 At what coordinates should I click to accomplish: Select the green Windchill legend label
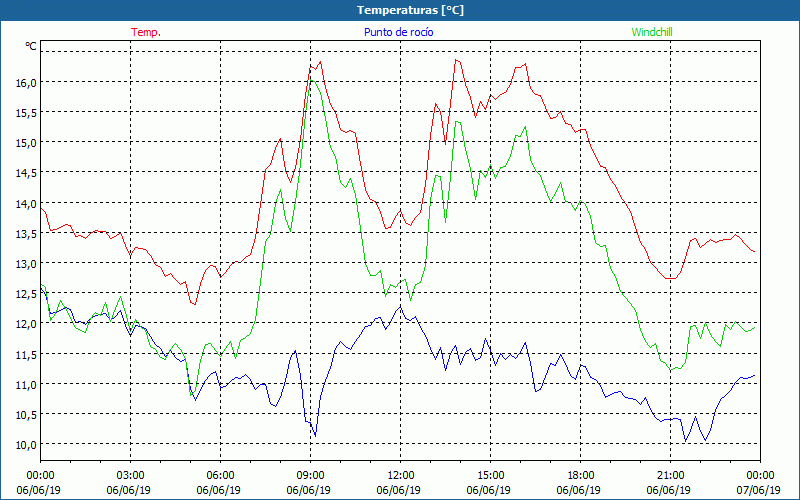[652, 32]
